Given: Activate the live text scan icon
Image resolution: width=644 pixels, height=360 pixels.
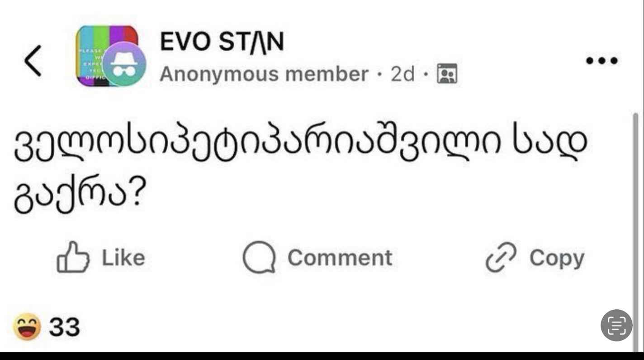Looking at the screenshot, I should point(616,325).
